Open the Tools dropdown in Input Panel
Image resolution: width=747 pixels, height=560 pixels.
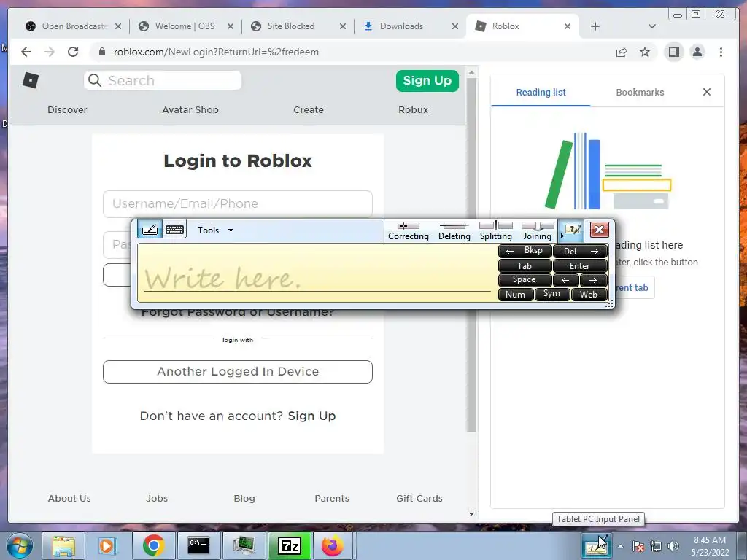pyautogui.click(x=215, y=230)
